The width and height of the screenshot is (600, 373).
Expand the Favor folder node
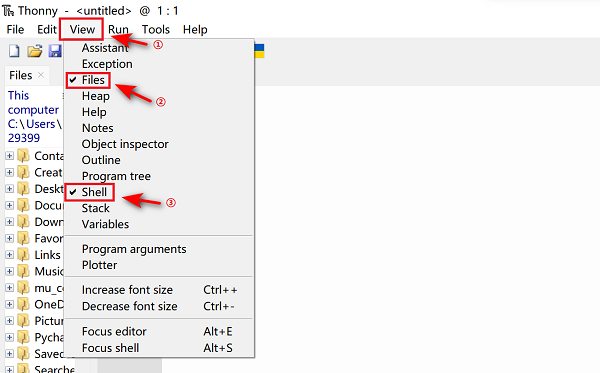point(10,238)
